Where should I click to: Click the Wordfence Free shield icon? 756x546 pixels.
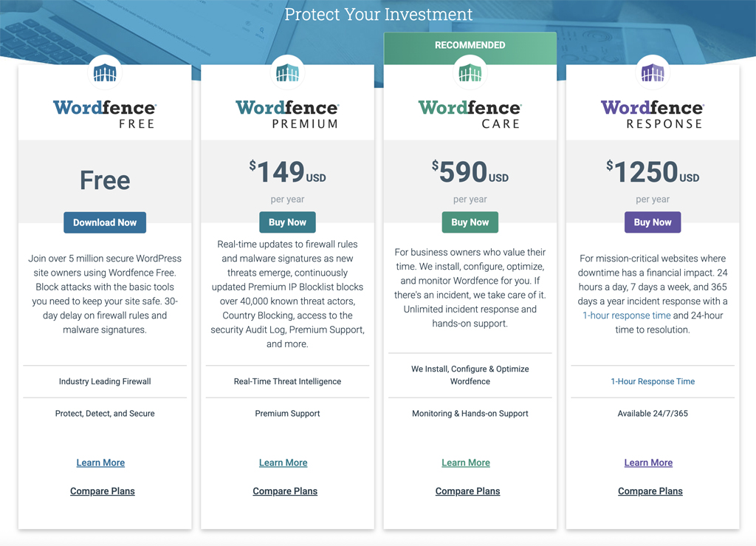click(105, 73)
